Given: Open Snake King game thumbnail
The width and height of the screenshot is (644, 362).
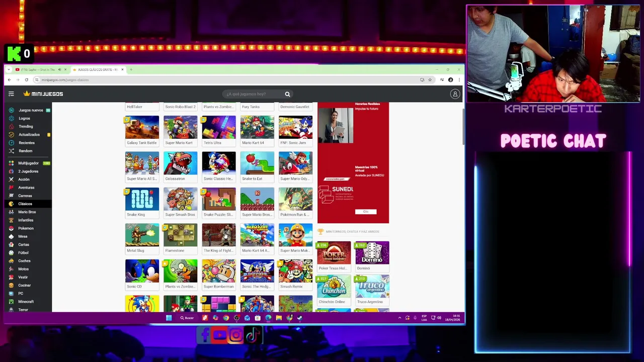Looking at the screenshot, I should pos(142,199).
